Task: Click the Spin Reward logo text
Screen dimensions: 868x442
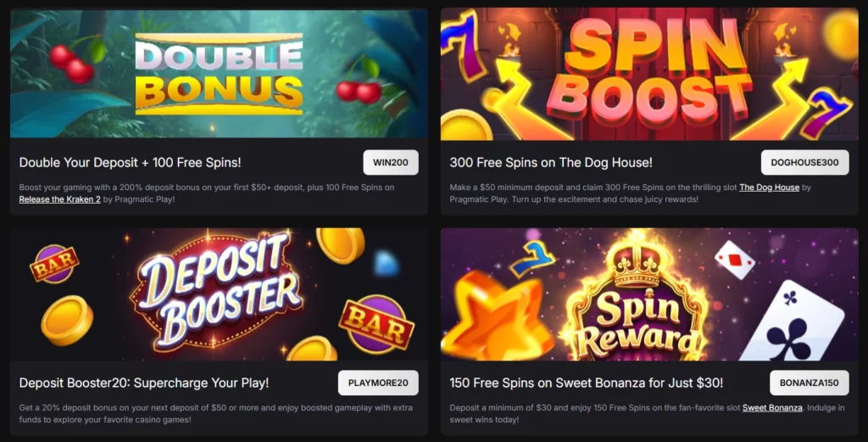Action: (x=638, y=326)
